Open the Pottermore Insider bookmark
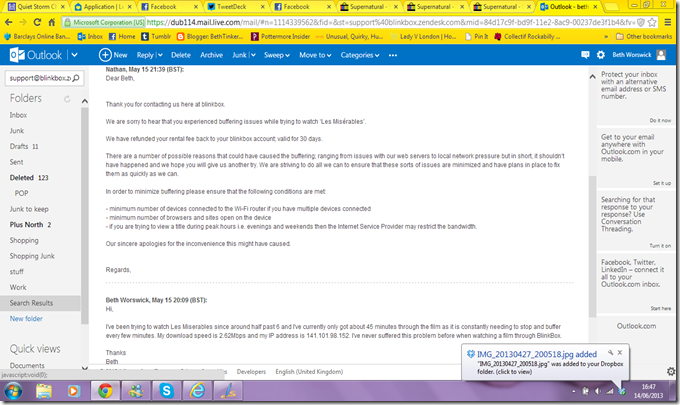680x405 pixels. tap(281, 36)
